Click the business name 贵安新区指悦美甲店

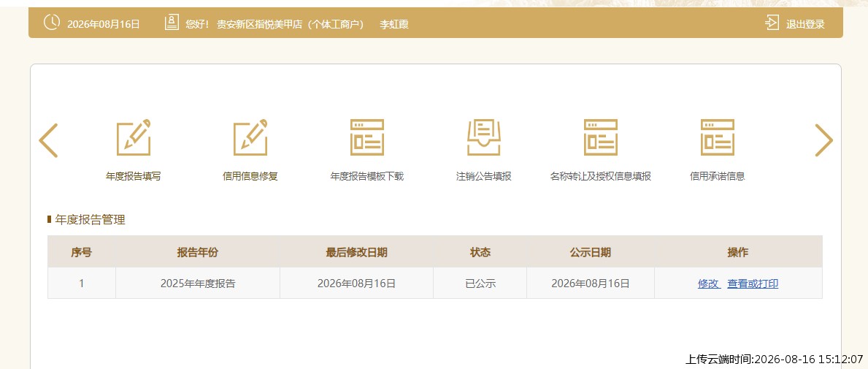(258, 24)
